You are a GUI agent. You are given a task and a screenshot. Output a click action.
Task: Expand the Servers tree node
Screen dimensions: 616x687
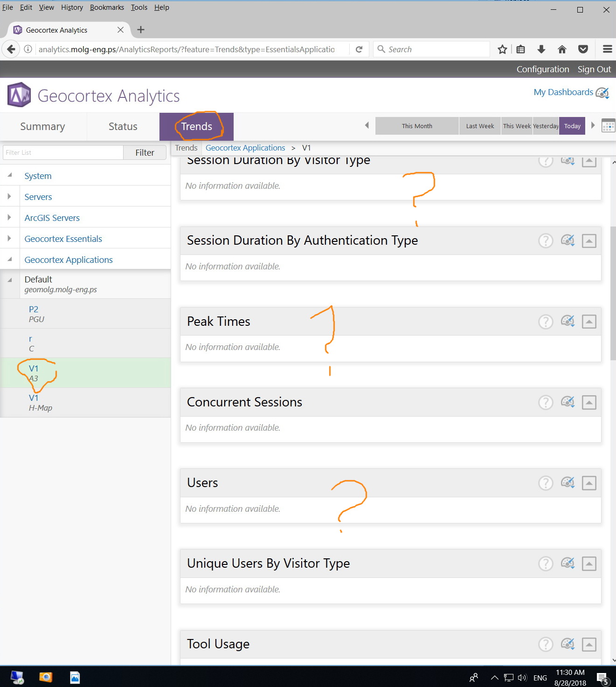pyautogui.click(x=9, y=196)
